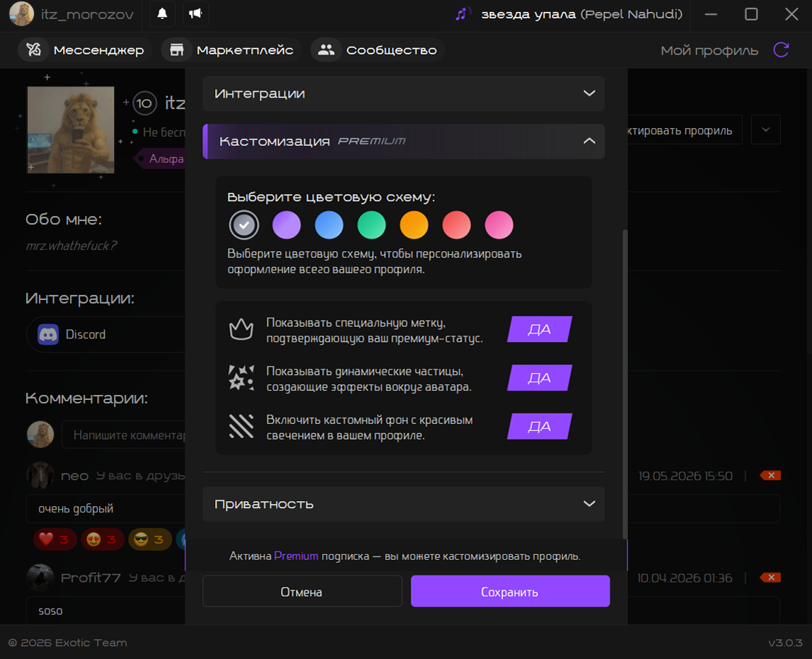Click the crown premium badge icon

(x=241, y=330)
